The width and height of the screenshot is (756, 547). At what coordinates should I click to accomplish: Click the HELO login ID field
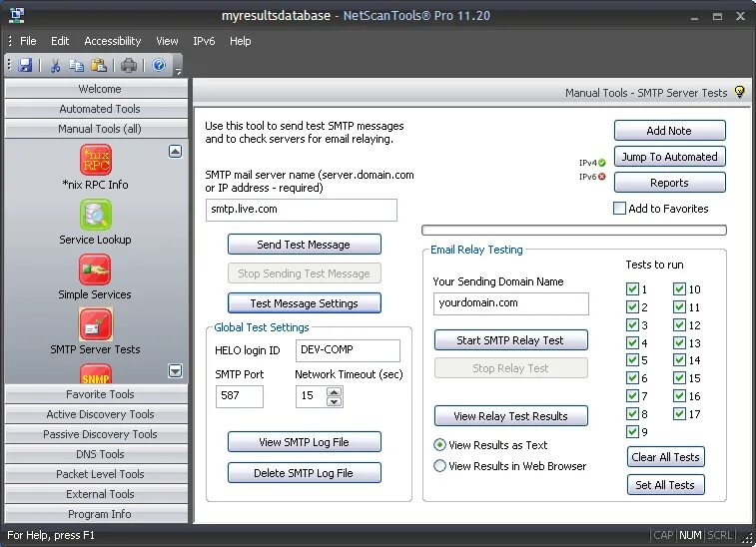click(x=348, y=350)
